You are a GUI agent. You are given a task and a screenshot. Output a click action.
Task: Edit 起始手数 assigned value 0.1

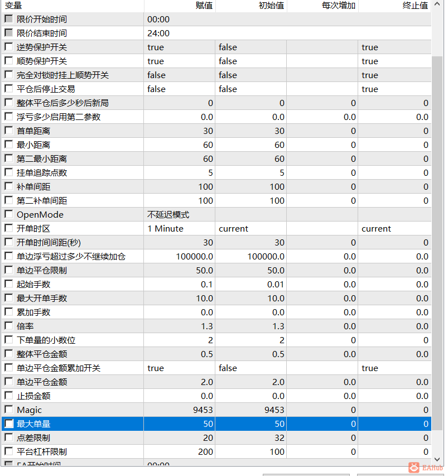pyautogui.click(x=180, y=285)
